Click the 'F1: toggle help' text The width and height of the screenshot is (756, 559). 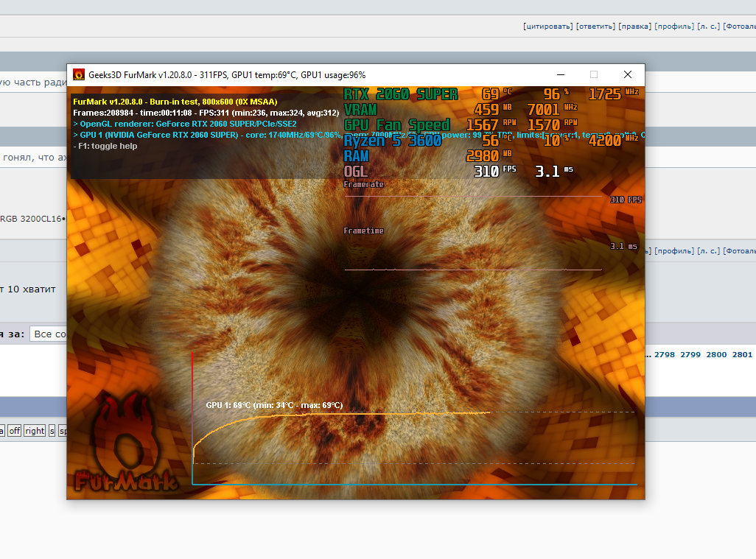[105, 146]
